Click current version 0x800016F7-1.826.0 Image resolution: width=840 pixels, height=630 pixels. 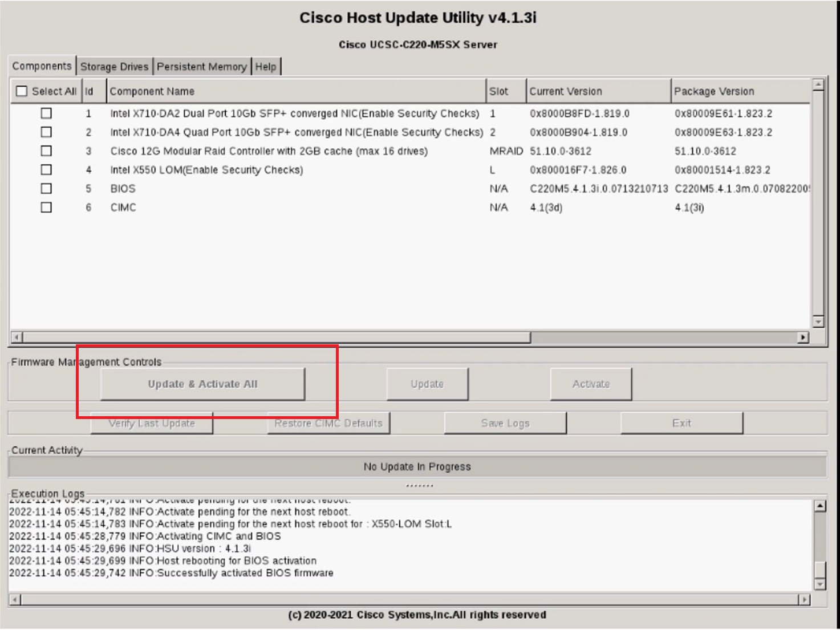(x=578, y=170)
